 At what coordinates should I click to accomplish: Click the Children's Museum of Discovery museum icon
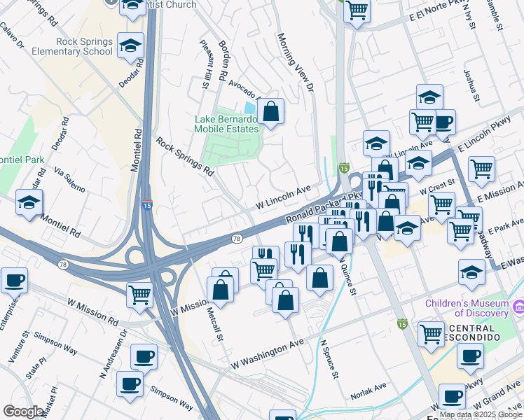click(x=519, y=307)
